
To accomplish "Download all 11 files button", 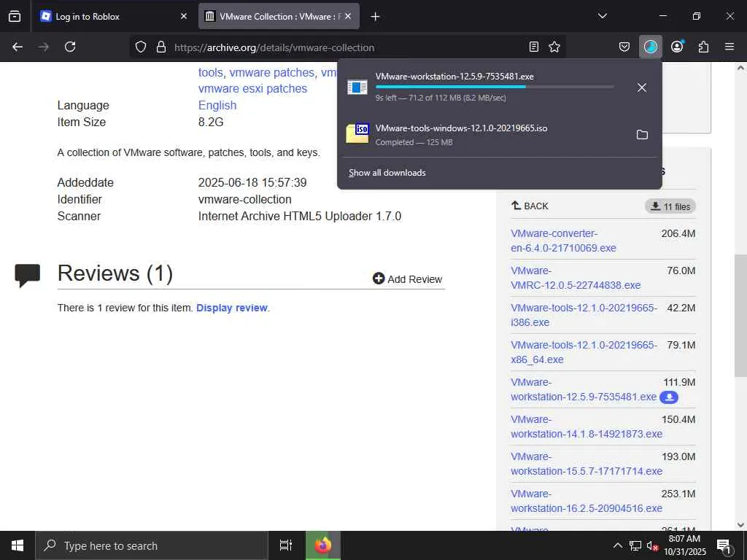I will click(x=670, y=206).
